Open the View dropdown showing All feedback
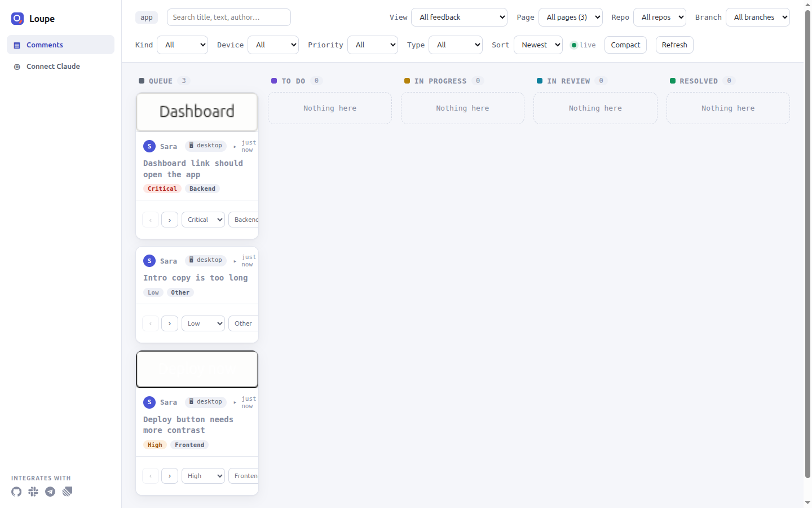The height and width of the screenshot is (508, 812). (460, 17)
